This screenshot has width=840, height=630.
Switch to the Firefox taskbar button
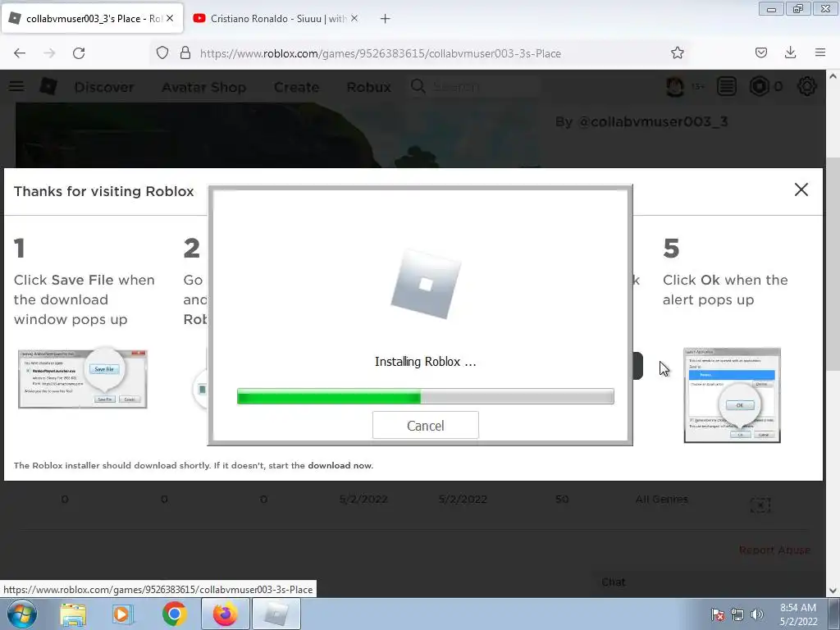(x=225, y=614)
